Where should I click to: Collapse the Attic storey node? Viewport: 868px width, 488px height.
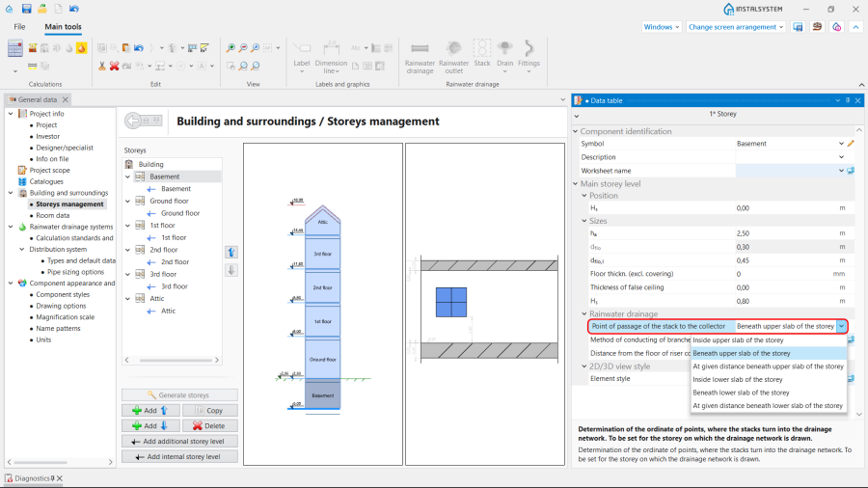tap(128, 299)
